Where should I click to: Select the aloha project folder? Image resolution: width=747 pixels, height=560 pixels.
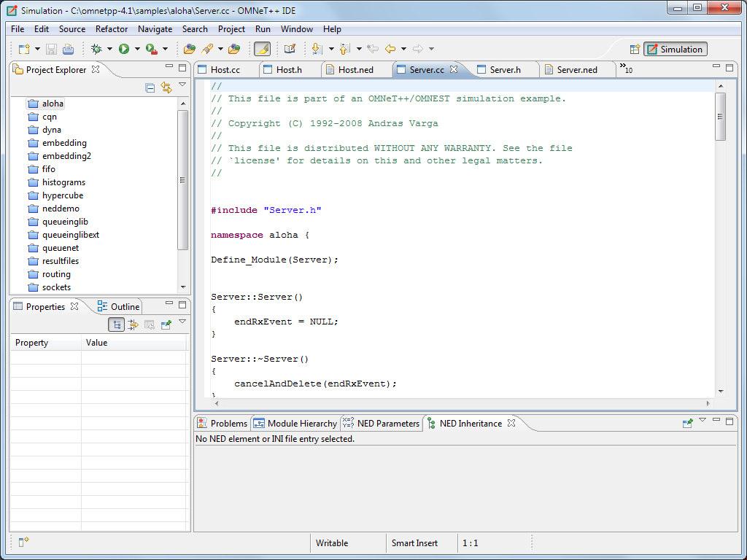[x=46, y=104]
